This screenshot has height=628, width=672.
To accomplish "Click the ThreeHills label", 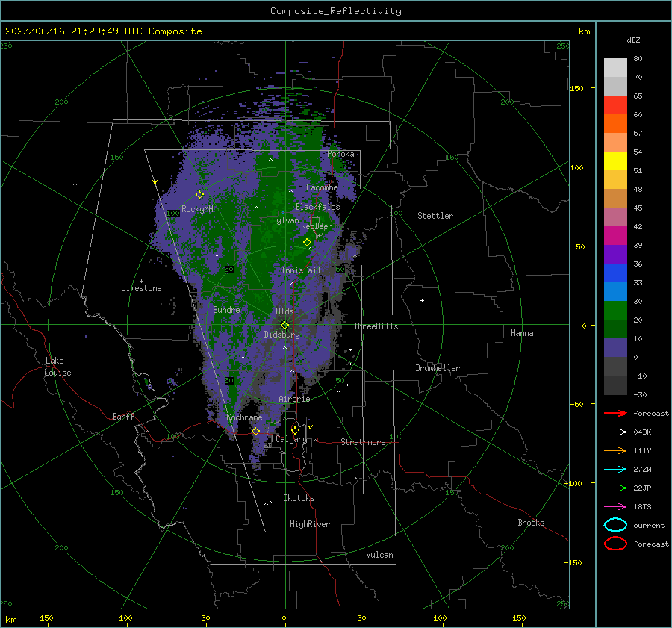I will tap(376, 326).
